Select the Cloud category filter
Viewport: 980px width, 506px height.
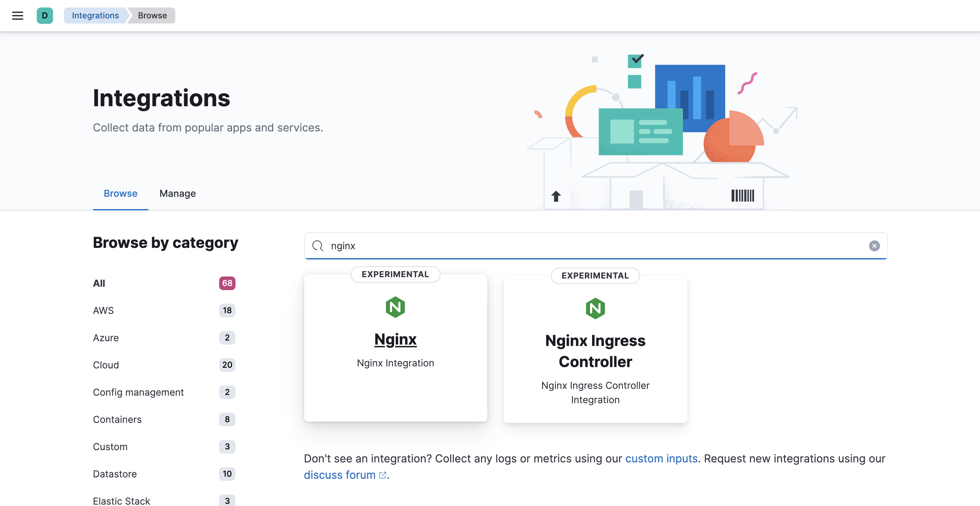[x=105, y=364]
